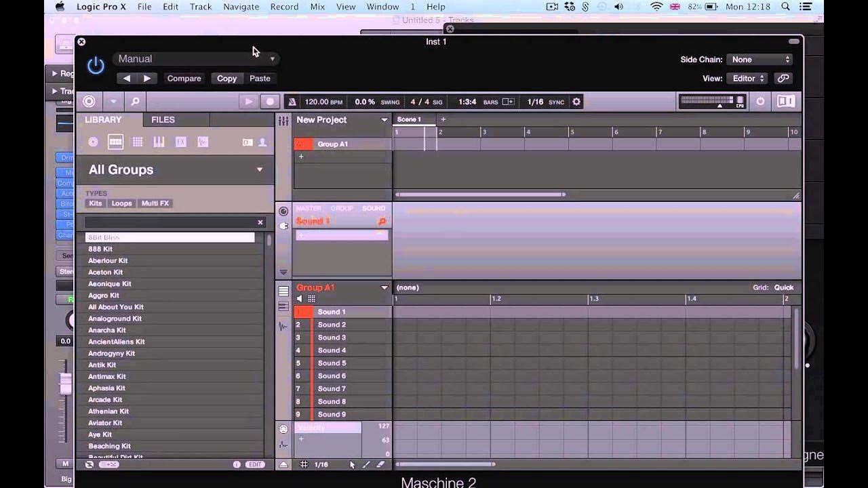This screenshot has height=488, width=868.
Task: Toggle follow playhead icon next to BARS
Action: tap(508, 102)
